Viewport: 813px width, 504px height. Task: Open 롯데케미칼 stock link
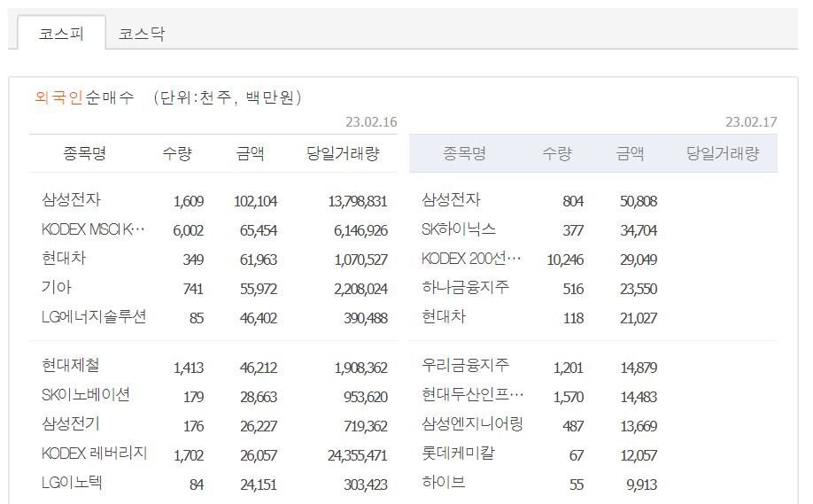tap(459, 454)
